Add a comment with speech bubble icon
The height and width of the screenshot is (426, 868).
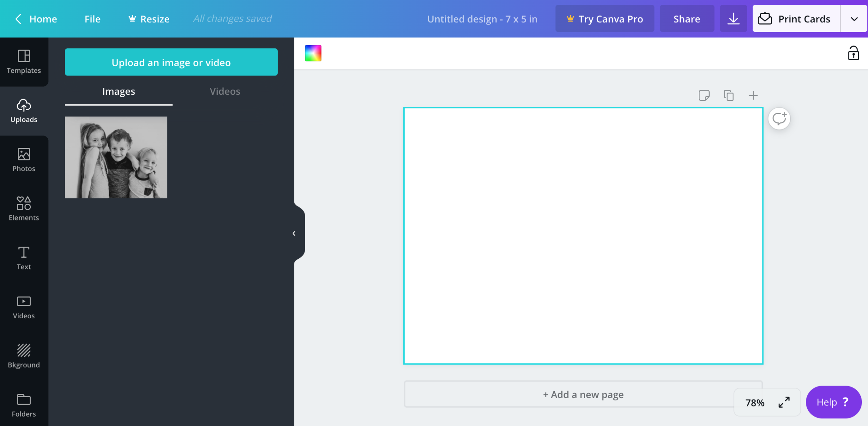pos(779,119)
